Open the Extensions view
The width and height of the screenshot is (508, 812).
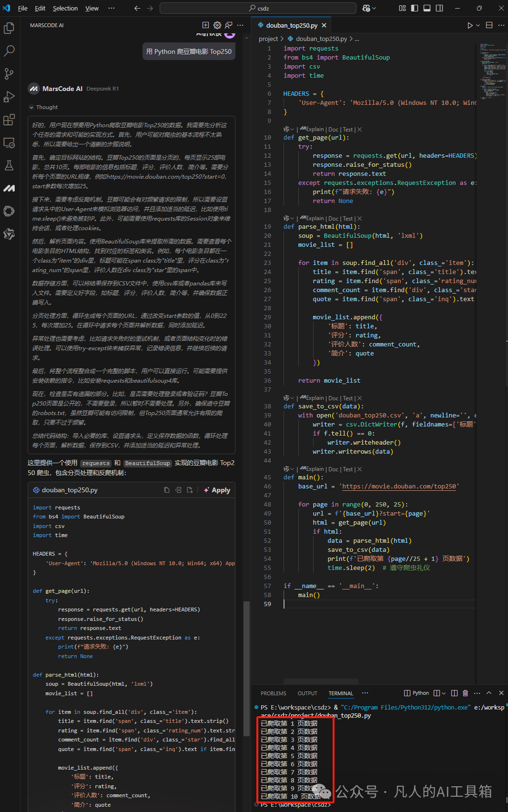click(x=9, y=120)
